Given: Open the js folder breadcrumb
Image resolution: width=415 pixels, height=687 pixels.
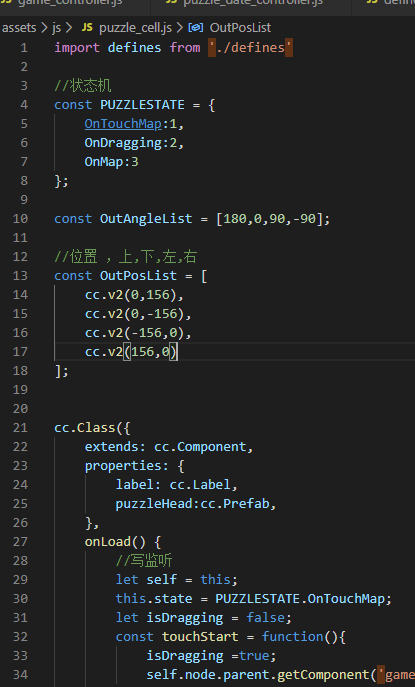Looking at the screenshot, I should [57, 28].
